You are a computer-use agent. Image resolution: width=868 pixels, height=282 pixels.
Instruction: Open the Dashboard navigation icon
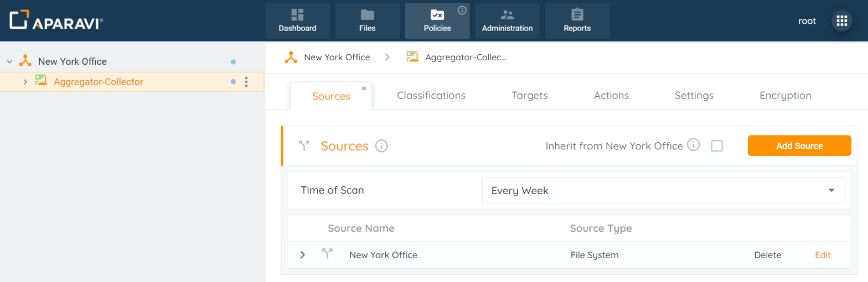(297, 15)
